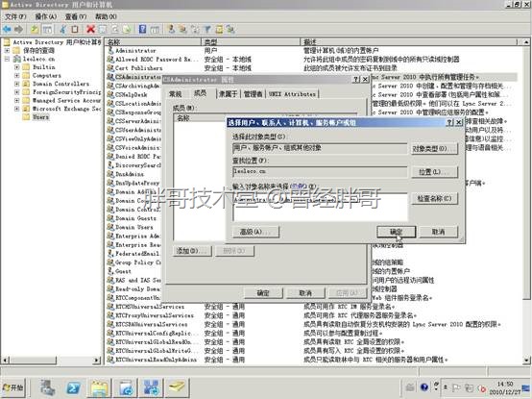Click the red X Delete icon
Image resolution: width=532 pixels, height=399 pixels.
coord(90,29)
